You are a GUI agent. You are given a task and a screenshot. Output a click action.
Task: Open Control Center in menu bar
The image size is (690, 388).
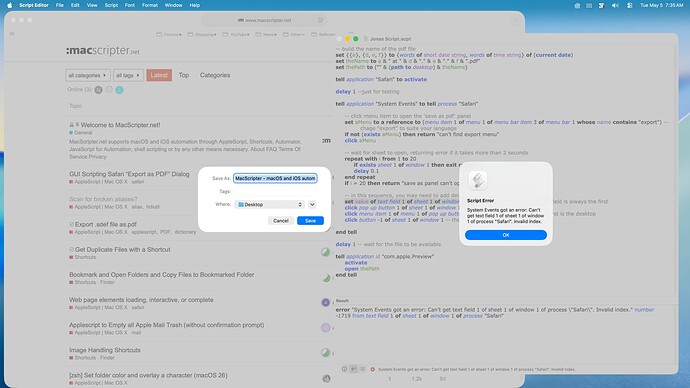(x=630, y=5)
